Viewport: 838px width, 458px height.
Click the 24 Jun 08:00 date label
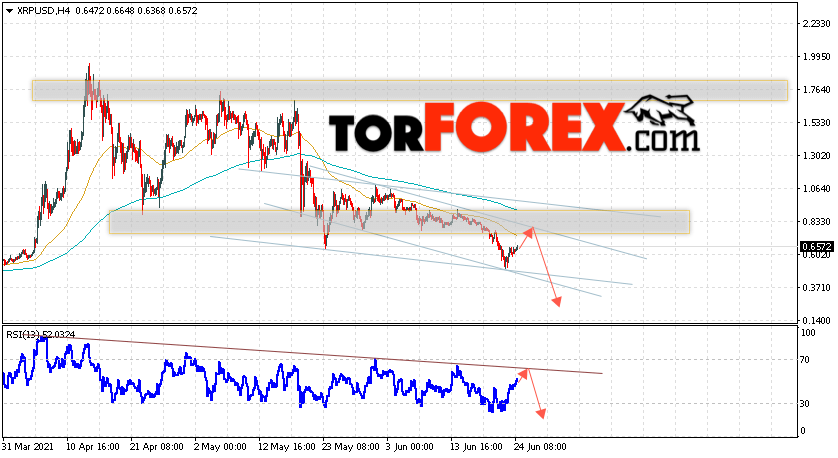(538, 447)
